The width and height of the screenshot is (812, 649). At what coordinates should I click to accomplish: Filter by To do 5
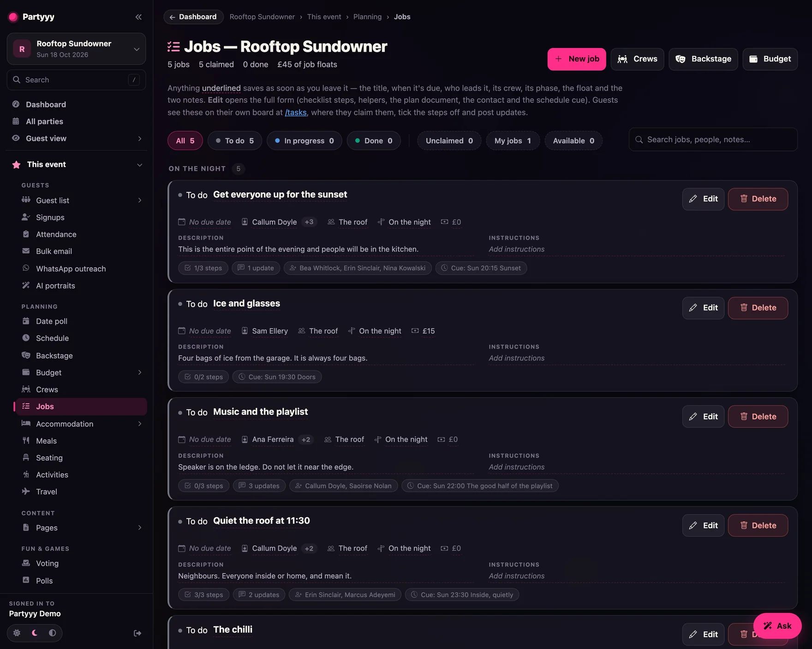pos(234,141)
